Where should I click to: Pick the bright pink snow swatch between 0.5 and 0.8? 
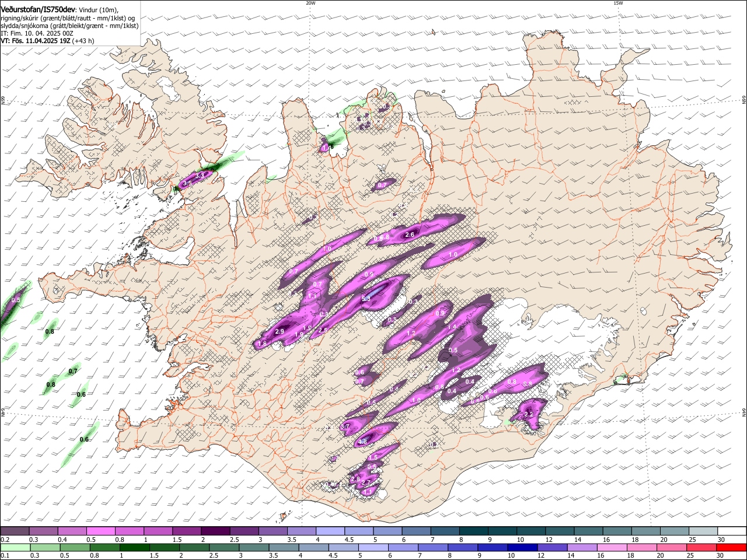100,531
